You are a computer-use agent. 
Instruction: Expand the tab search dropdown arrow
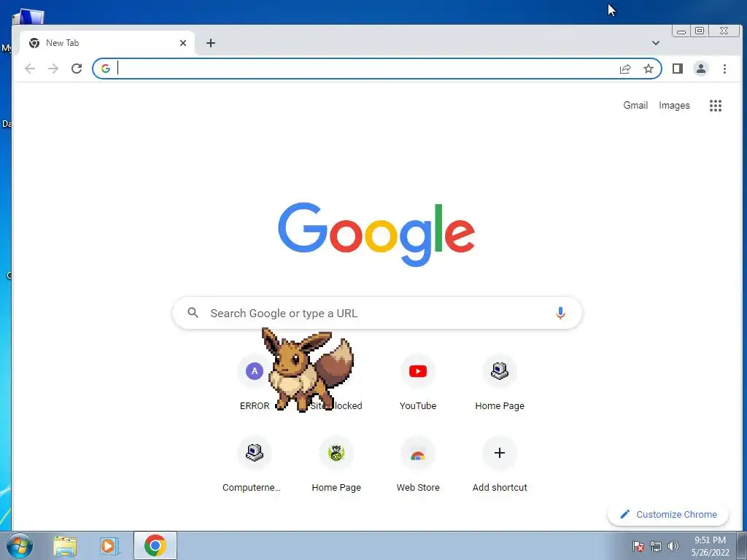(x=656, y=43)
